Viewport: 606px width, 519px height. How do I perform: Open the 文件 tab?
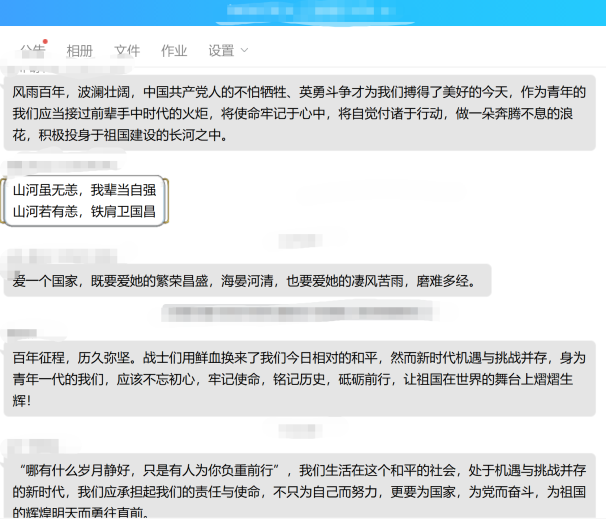point(127,51)
